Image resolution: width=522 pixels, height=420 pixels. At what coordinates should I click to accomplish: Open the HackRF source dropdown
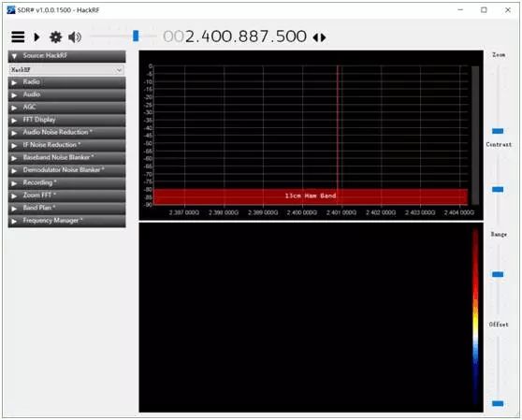[x=66, y=70]
